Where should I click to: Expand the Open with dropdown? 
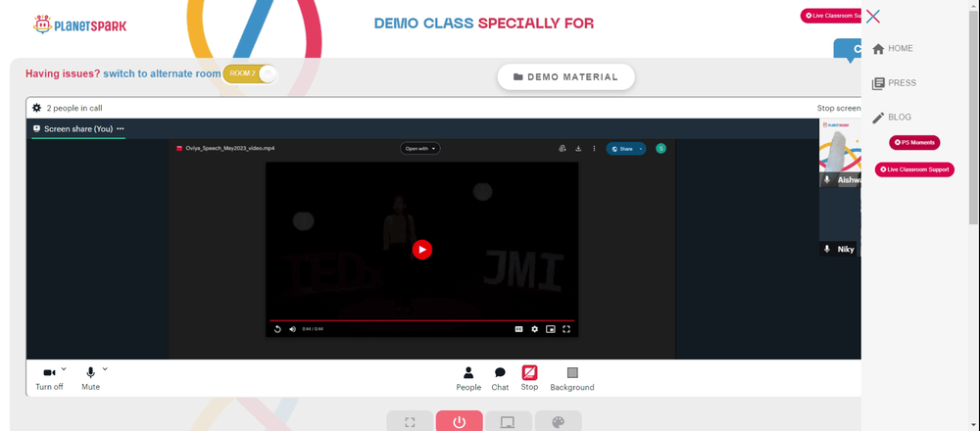[420, 149]
